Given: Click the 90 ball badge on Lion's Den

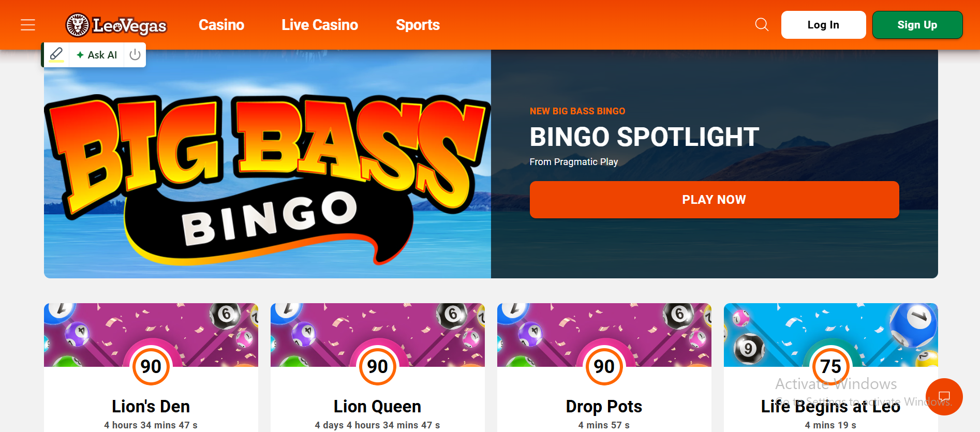Looking at the screenshot, I should point(151,366).
